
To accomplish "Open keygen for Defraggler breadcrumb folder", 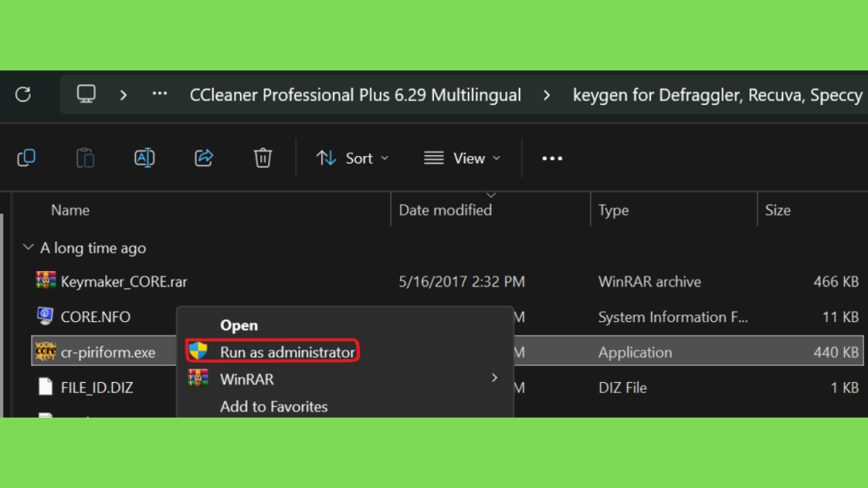I will point(717,95).
